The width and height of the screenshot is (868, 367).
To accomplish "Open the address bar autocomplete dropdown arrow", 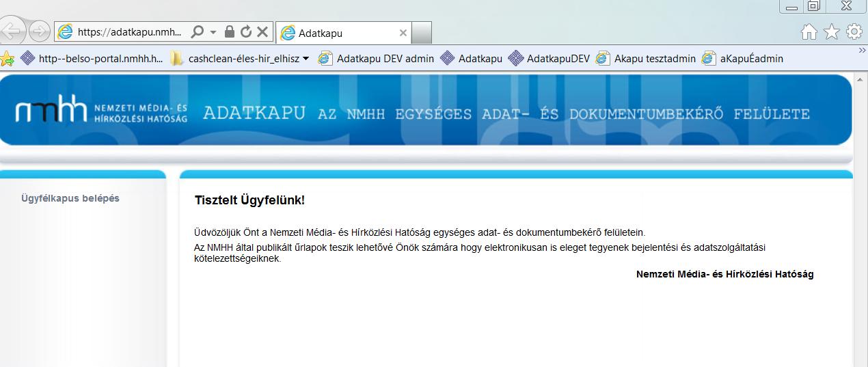I will [x=213, y=32].
